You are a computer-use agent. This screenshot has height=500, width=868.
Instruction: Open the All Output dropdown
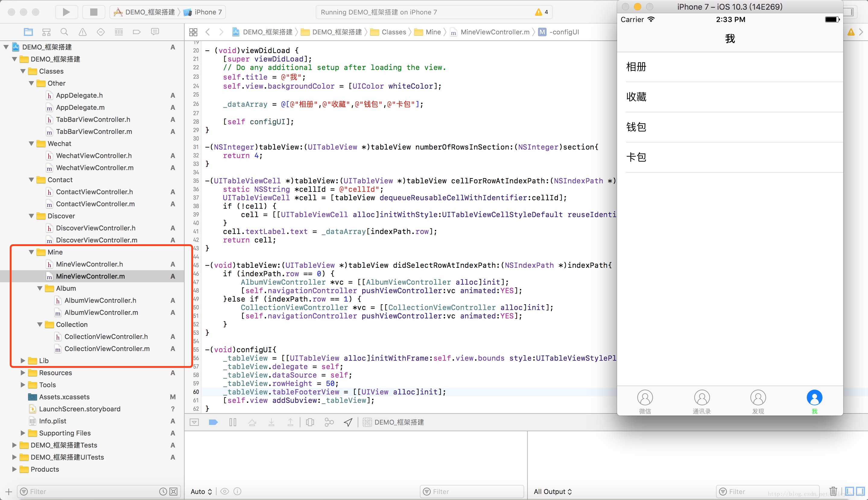553,492
